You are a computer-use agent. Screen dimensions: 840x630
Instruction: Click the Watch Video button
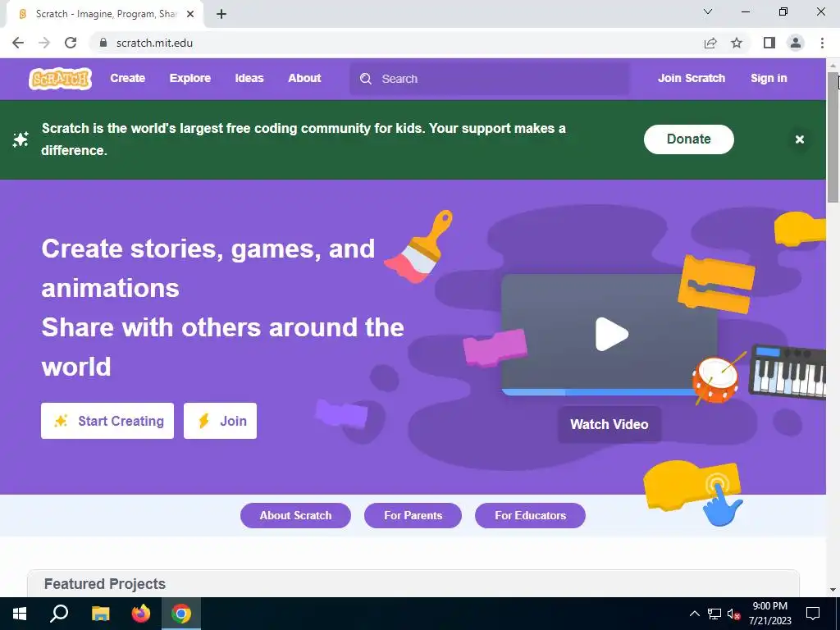(x=609, y=424)
